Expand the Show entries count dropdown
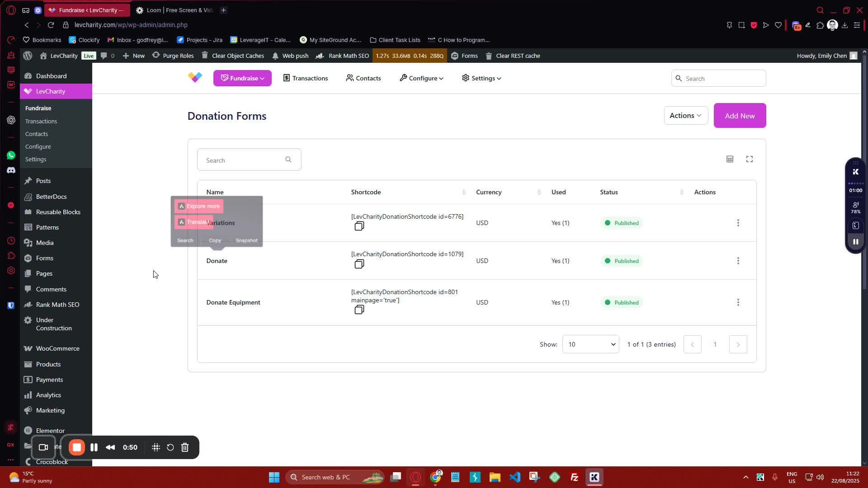The image size is (868, 488). coord(590,344)
